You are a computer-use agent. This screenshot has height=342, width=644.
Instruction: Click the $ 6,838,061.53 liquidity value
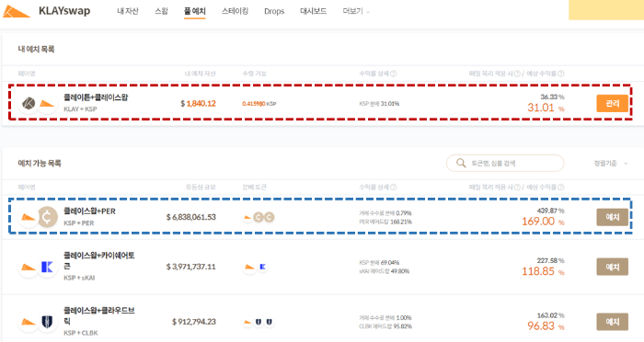pyautogui.click(x=191, y=217)
